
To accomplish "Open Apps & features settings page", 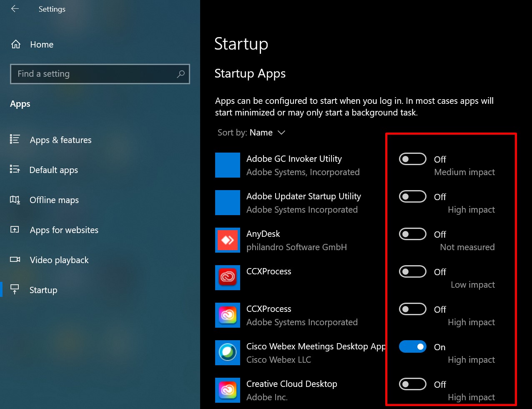I will (x=60, y=140).
